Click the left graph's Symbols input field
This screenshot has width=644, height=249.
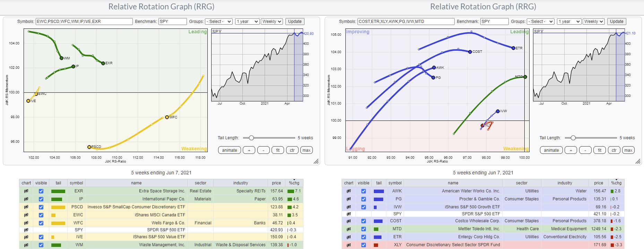[x=84, y=22]
